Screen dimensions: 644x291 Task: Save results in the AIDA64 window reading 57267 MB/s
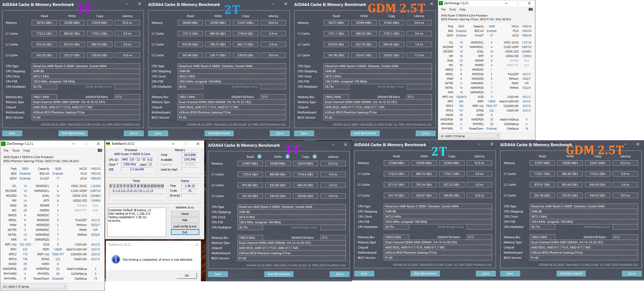click(x=510, y=273)
